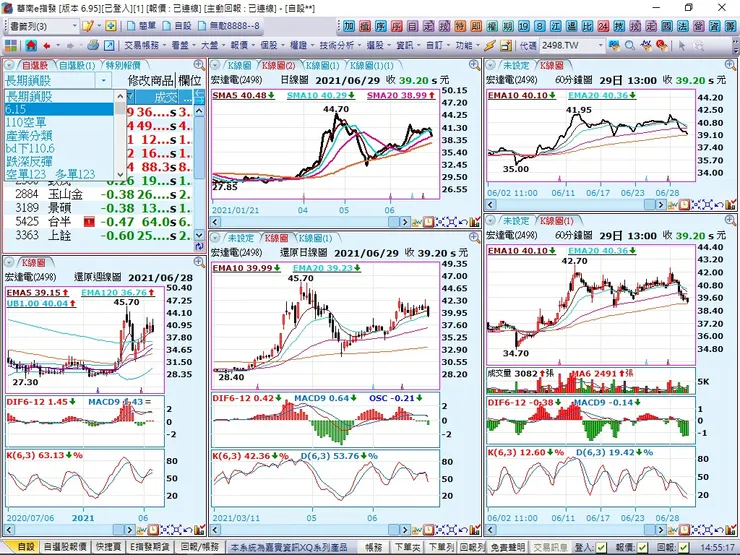Screen dimensions: 740x555
Task: Click the red '24' shortcut icon
Action: [x=603, y=26]
